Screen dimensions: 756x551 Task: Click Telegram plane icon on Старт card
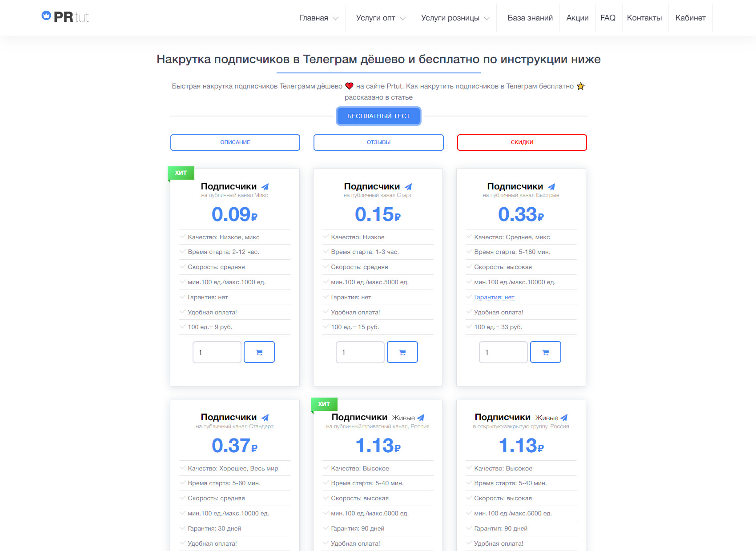point(408,187)
